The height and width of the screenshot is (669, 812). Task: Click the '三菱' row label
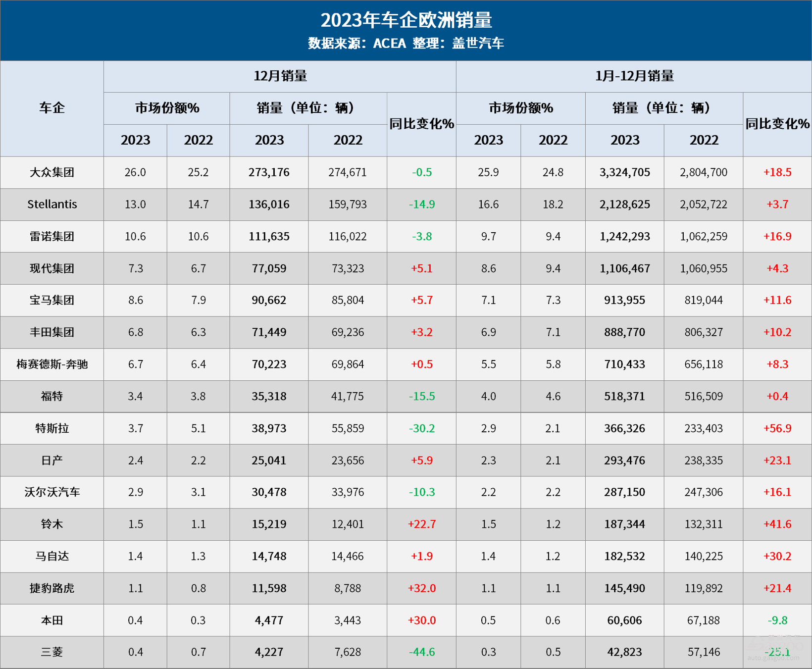52,652
